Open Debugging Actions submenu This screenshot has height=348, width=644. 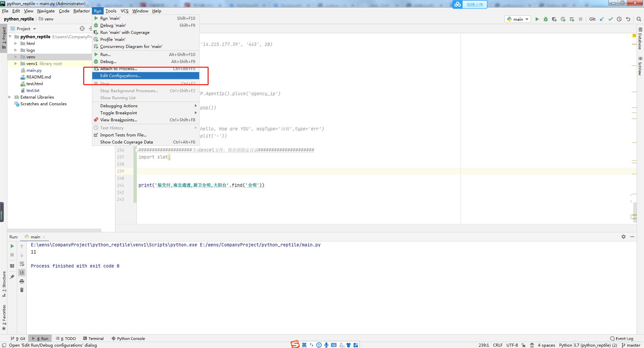click(146, 106)
